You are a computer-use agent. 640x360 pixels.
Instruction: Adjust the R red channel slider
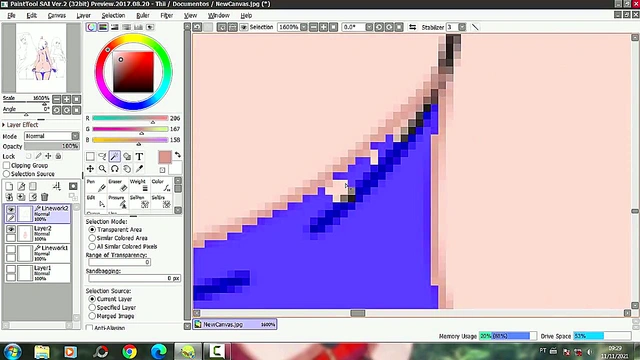click(130, 118)
